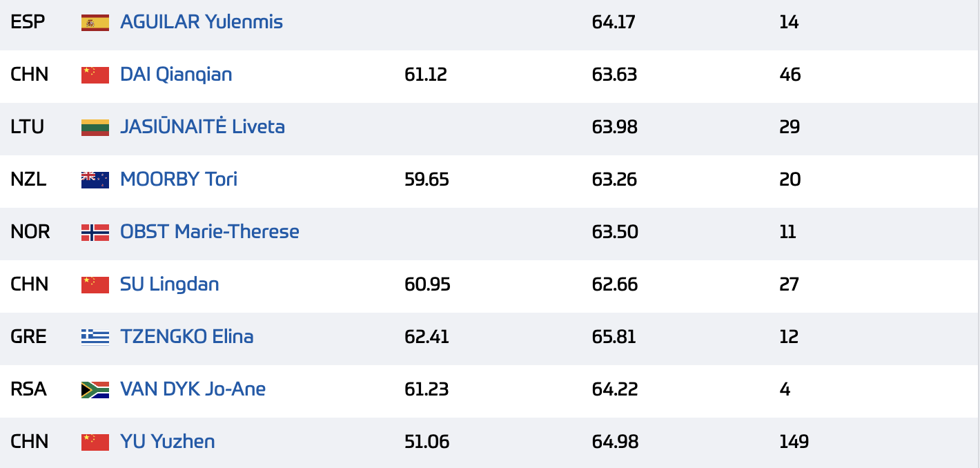
Task: Click the NZL country code text
Action: coord(28,179)
